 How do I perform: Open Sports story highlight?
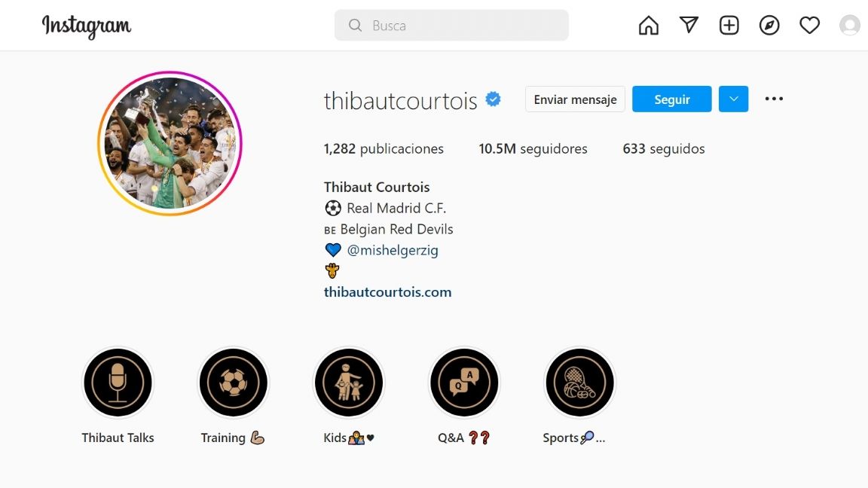coord(579,383)
